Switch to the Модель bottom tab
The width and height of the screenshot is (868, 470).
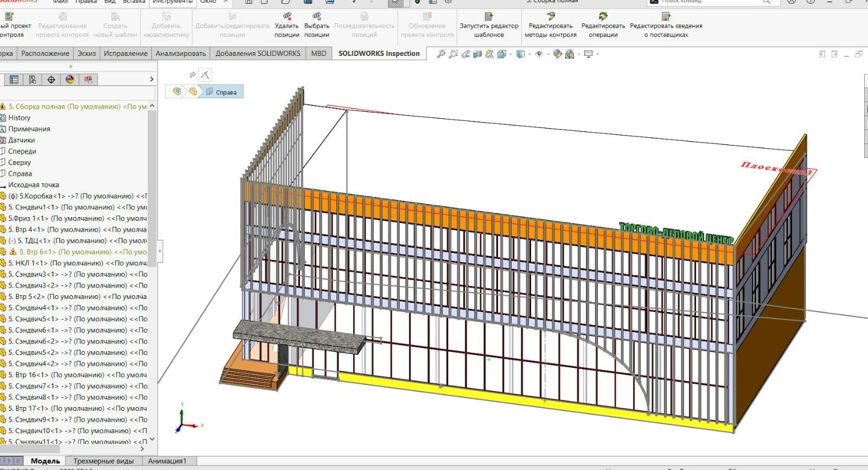tap(45, 461)
